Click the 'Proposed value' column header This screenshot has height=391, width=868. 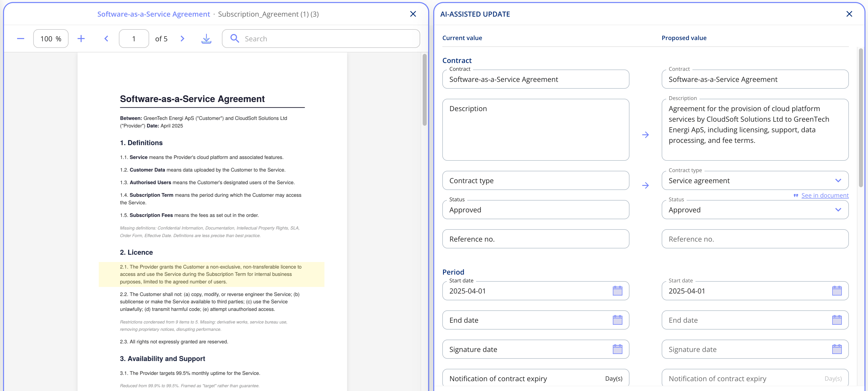pos(684,38)
